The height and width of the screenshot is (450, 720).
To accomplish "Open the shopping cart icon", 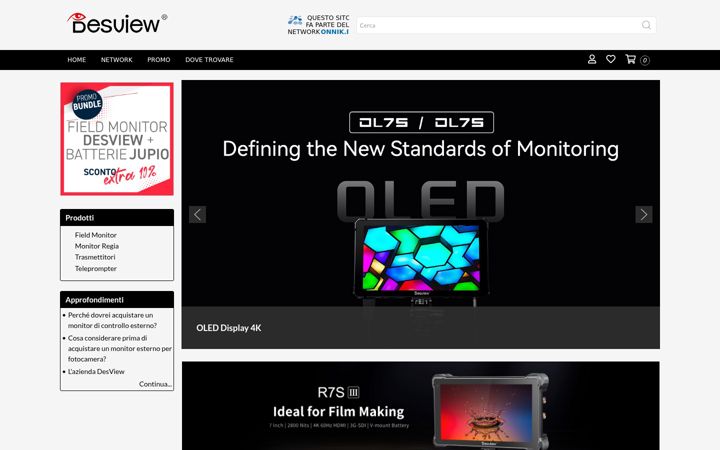I will click(x=630, y=59).
